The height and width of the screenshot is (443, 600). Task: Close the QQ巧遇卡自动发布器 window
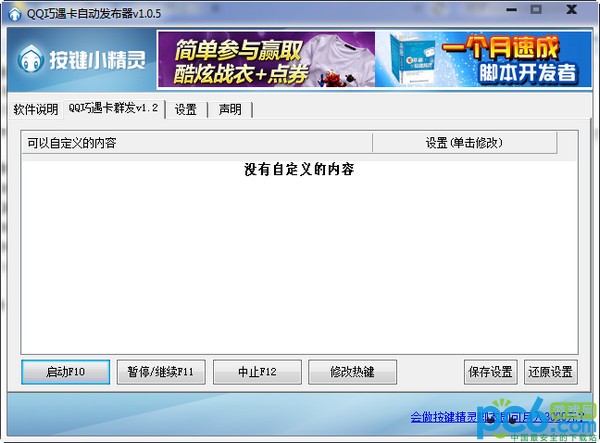point(572,10)
